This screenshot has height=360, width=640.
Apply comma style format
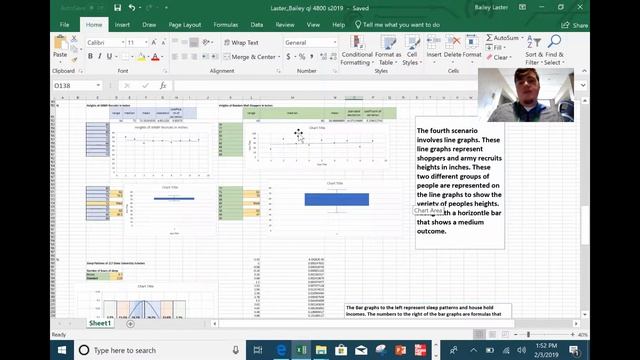pos(312,57)
